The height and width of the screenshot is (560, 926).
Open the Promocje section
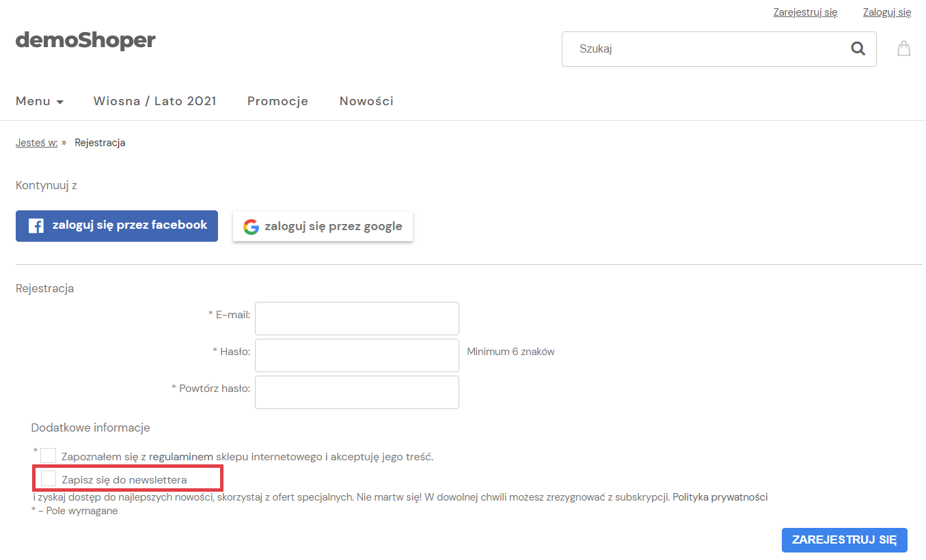tap(277, 100)
